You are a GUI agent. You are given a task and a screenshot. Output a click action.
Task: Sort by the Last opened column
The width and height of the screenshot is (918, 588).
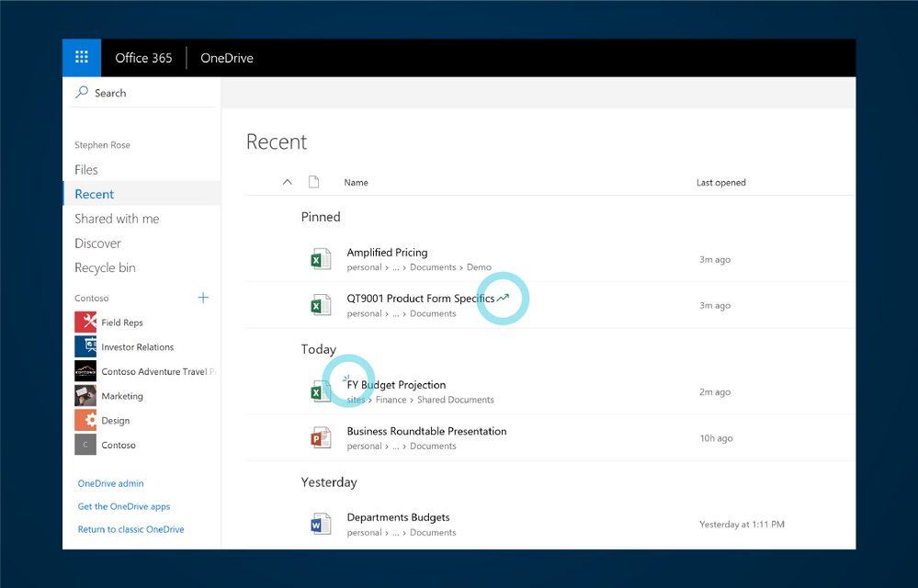point(720,183)
